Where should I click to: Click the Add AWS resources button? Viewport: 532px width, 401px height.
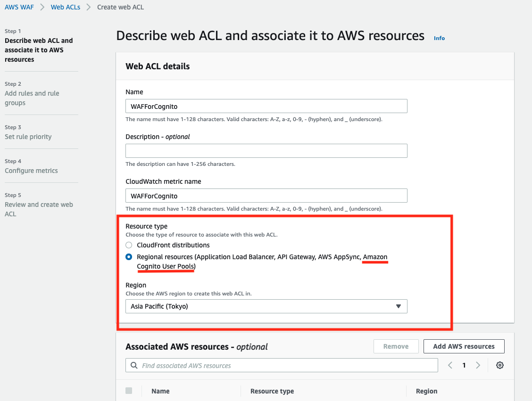click(464, 346)
